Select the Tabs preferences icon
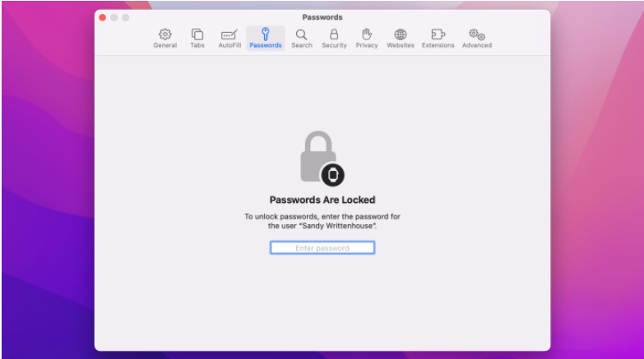The image size is (644, 359). point(197,34)
